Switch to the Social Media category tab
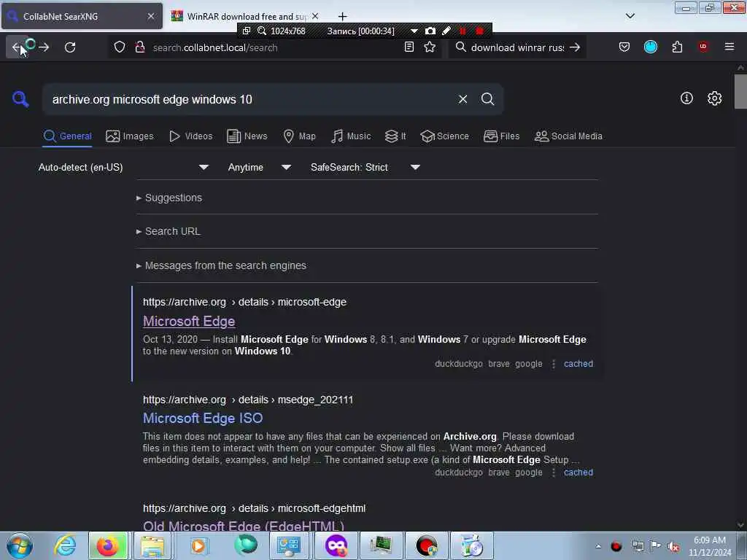 pyautogui.click(x=568, y=136)
